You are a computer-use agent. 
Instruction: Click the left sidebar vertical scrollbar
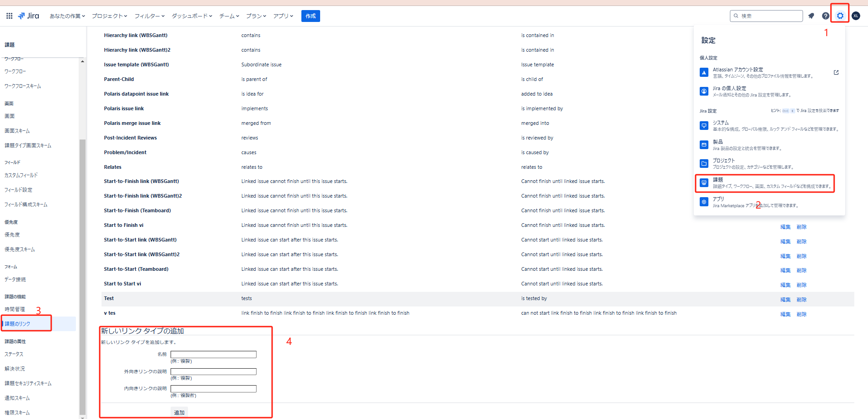(x=82, y=274)
